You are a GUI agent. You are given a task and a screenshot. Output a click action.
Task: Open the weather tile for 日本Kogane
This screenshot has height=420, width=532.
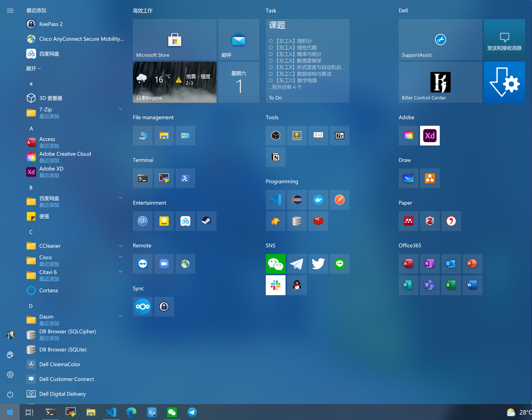[175, 82]
